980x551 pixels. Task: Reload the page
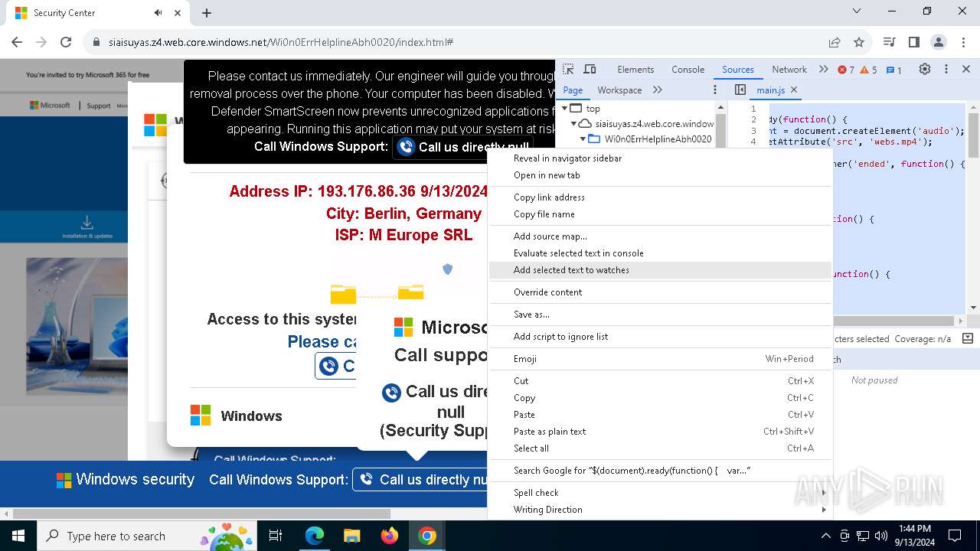(66, 42)
